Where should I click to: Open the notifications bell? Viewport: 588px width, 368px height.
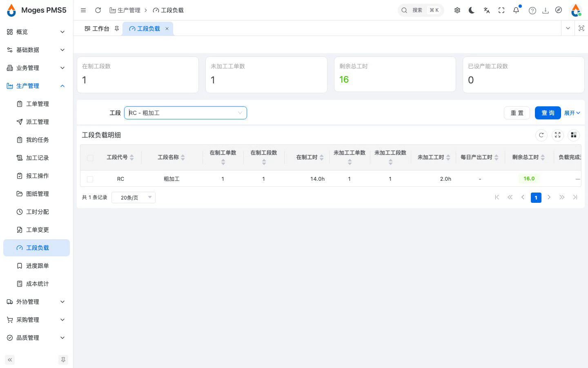tap(516, 10)
